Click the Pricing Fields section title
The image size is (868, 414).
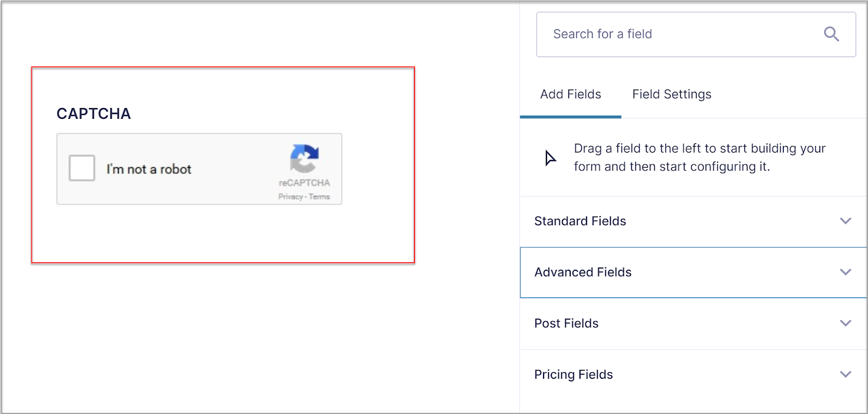pyautogui.click(x=573, y=374)
